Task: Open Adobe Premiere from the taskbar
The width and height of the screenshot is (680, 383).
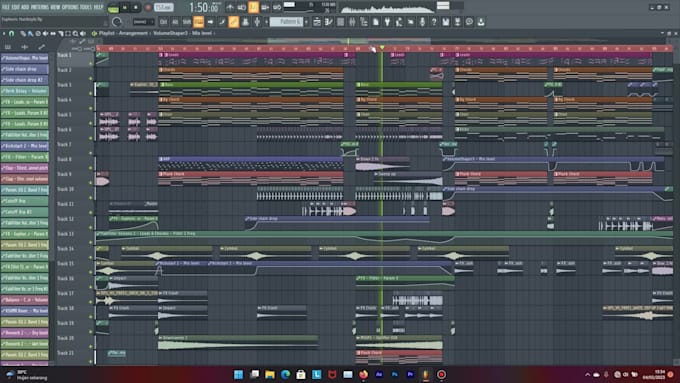Action: 410,374
